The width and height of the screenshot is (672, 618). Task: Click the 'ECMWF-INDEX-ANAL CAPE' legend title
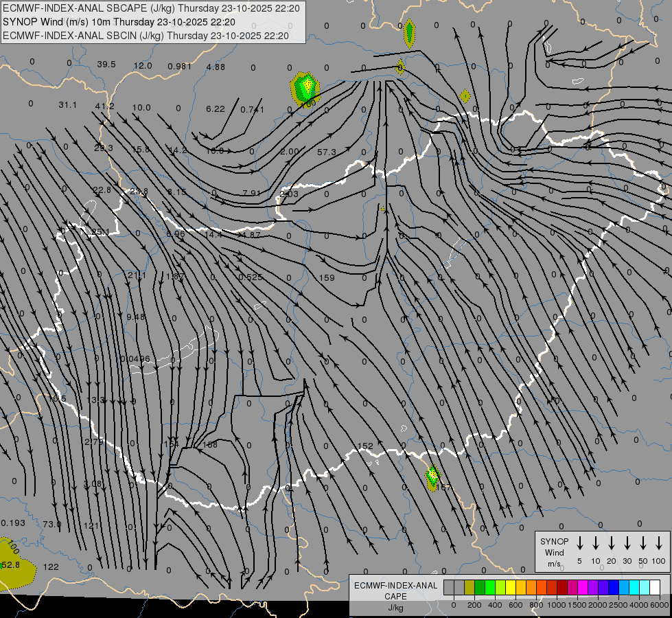395,591
